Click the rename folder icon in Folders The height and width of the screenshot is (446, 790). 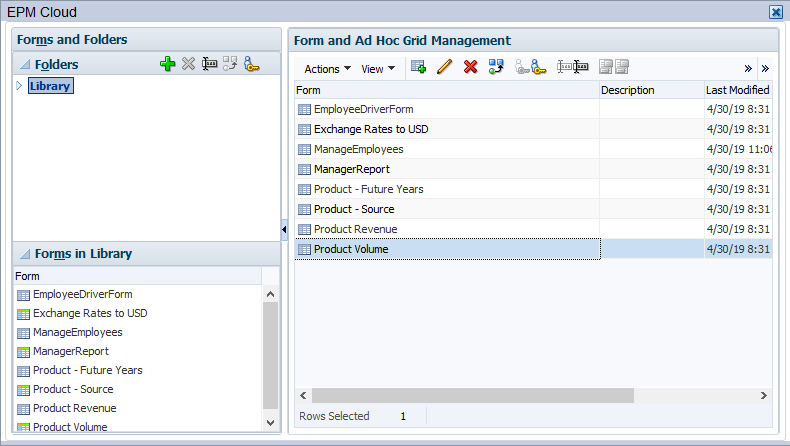point(209,64)
